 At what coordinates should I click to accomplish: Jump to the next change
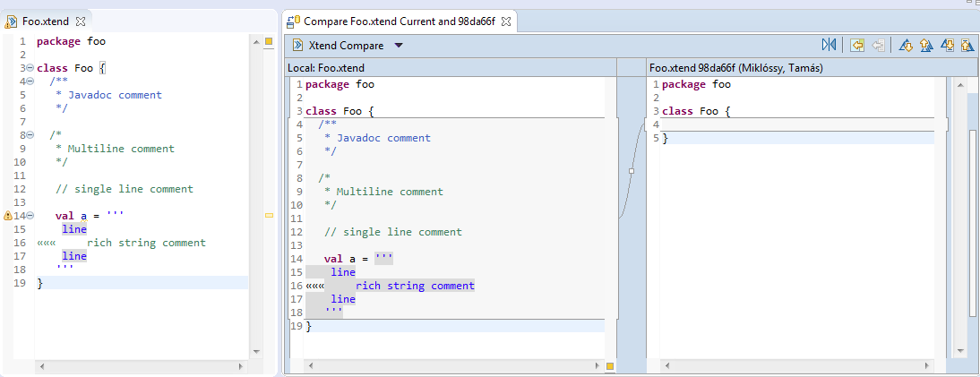coord(948,45)
